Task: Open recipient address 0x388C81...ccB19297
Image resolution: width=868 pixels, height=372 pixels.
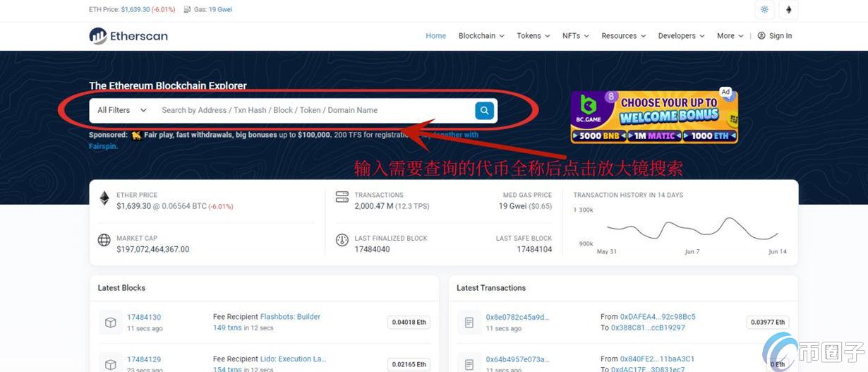Action: (648, 328)
